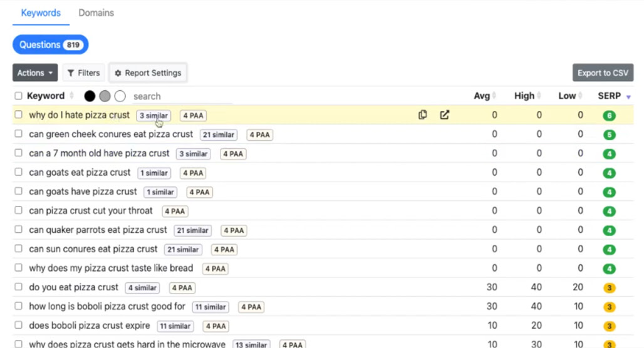This screenshot has width=644, height=348.
Task: Select the Questions 819 pill
Action: click(51, 44)
